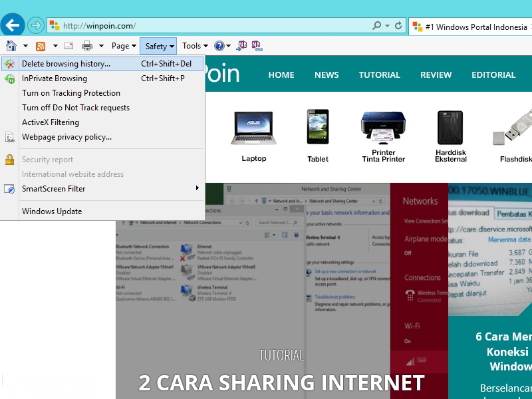The width and height of the screenshot is (532, 399).
Task: Click the Help question mark icon
Action: (219, 46)
